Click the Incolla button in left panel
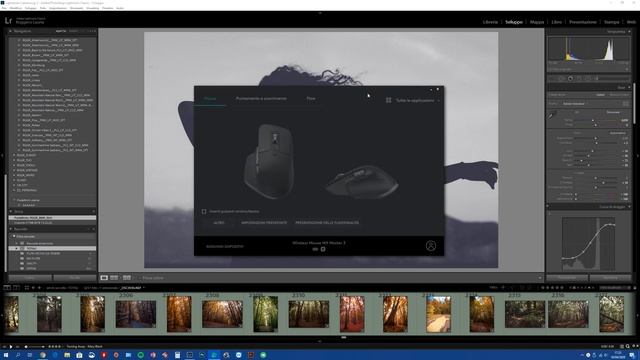This screenshot has width=640, height=360. point(75,278)
